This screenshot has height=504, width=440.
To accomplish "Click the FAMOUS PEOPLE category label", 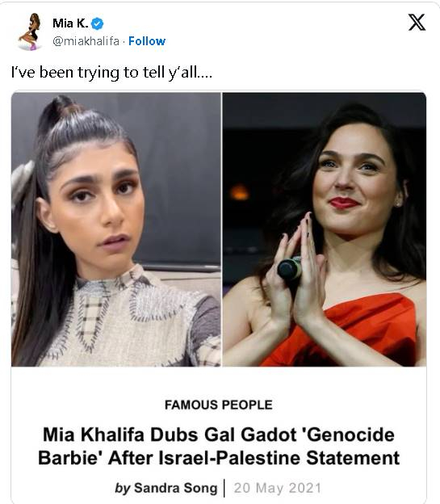I will click(x=219, y=405).
